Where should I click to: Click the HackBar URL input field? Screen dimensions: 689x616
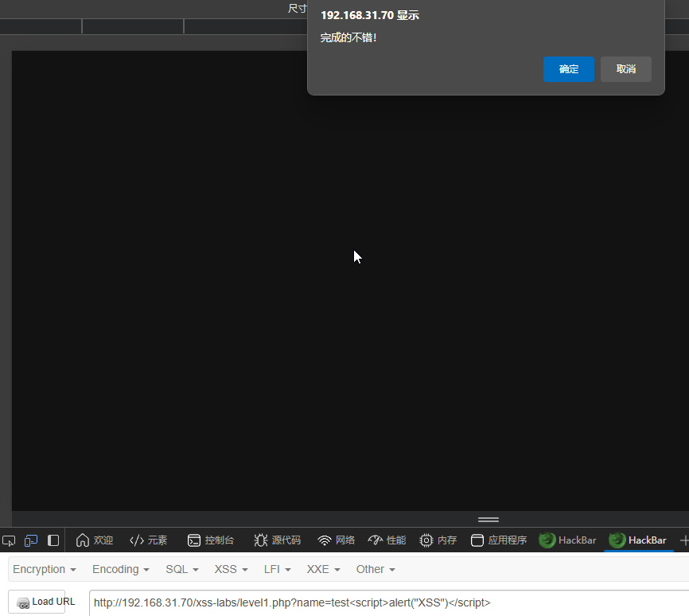pos(389,602)
